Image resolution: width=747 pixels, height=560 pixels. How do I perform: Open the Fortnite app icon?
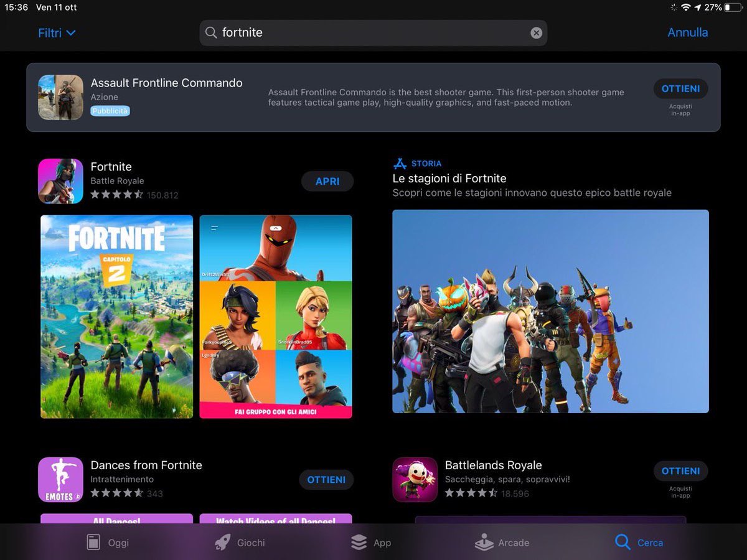(60, 181)
